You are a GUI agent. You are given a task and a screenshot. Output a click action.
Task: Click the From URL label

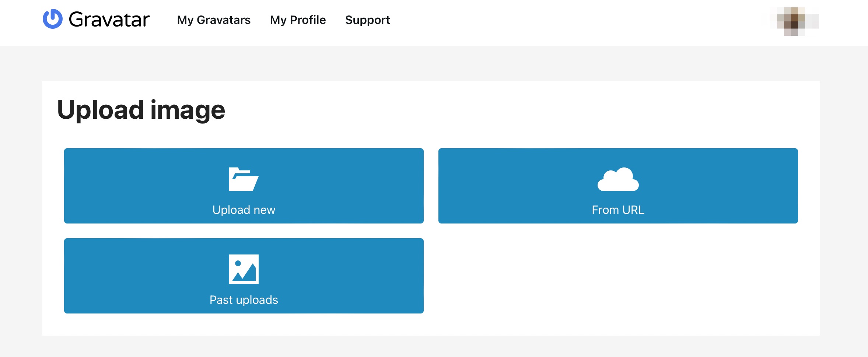(x=618, y=210)
